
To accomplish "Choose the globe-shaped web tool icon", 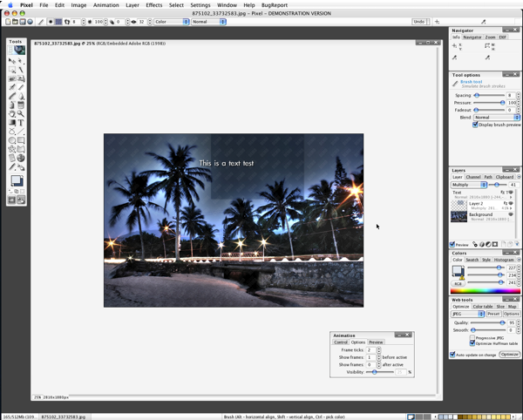I will (21, 158).
